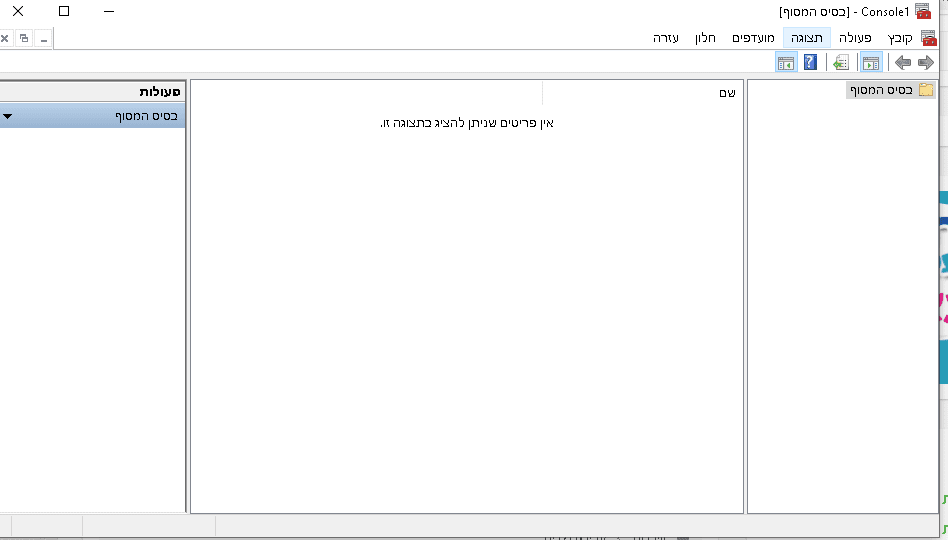
Task: Click the right-pointing gray navigation arrow in toolbar
Action: tap(926, 62)
